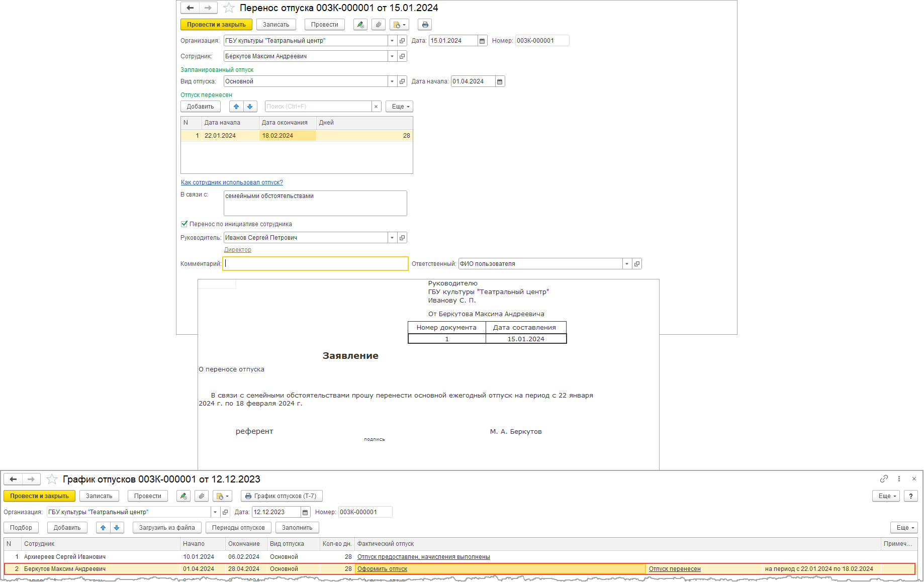The width and height of the screenshot is (924, 582).
Task: Click Добавить above transfer table
Action: click(201, 107)
